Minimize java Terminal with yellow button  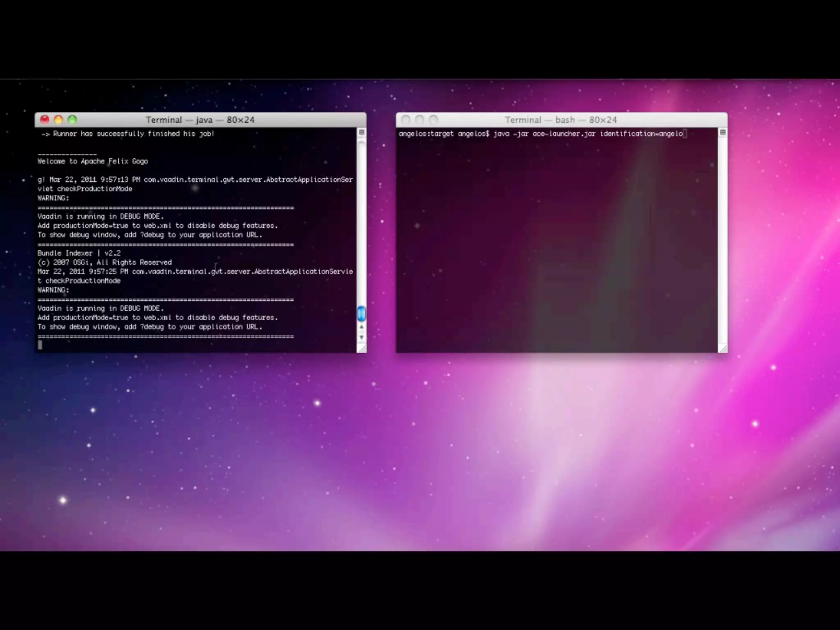click(x=59, y=120)
